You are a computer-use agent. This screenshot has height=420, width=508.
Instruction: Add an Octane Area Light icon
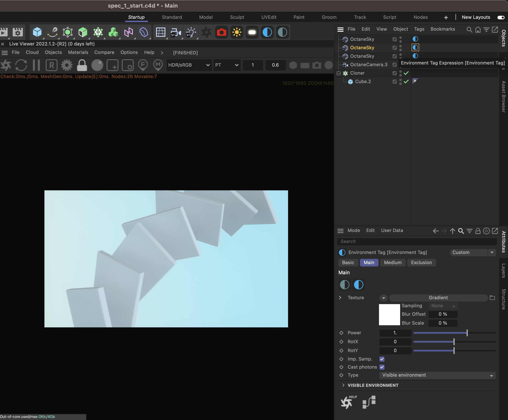point(252,32)
